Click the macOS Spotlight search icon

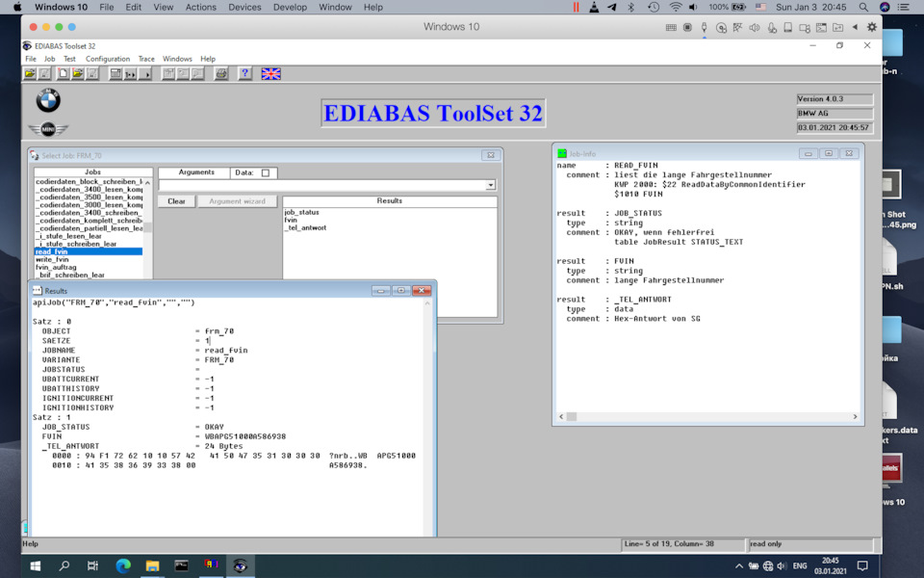863,7
